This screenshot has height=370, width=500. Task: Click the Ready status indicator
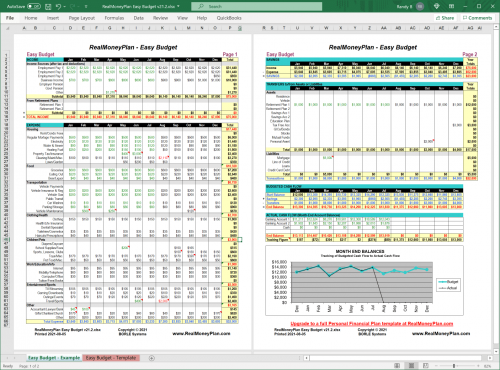8,366
